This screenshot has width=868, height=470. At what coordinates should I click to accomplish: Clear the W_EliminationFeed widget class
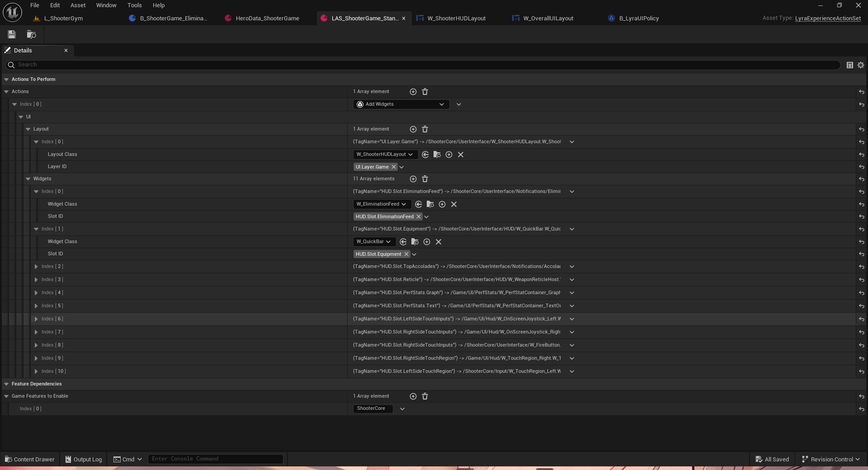[x=453, y=204]
